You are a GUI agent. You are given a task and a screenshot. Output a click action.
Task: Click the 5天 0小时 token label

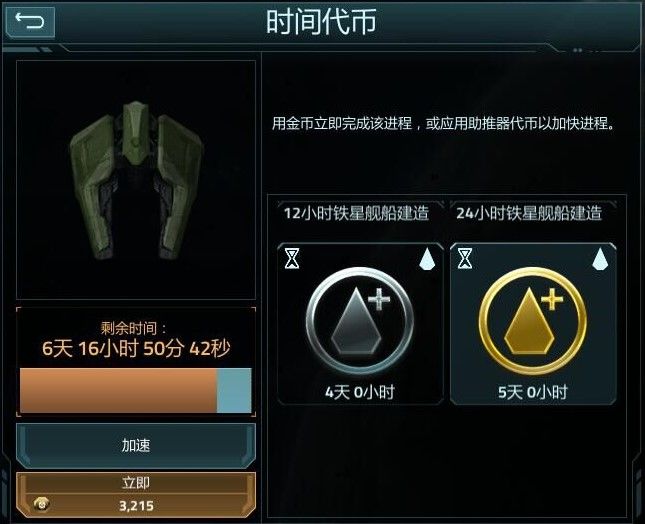533,392
